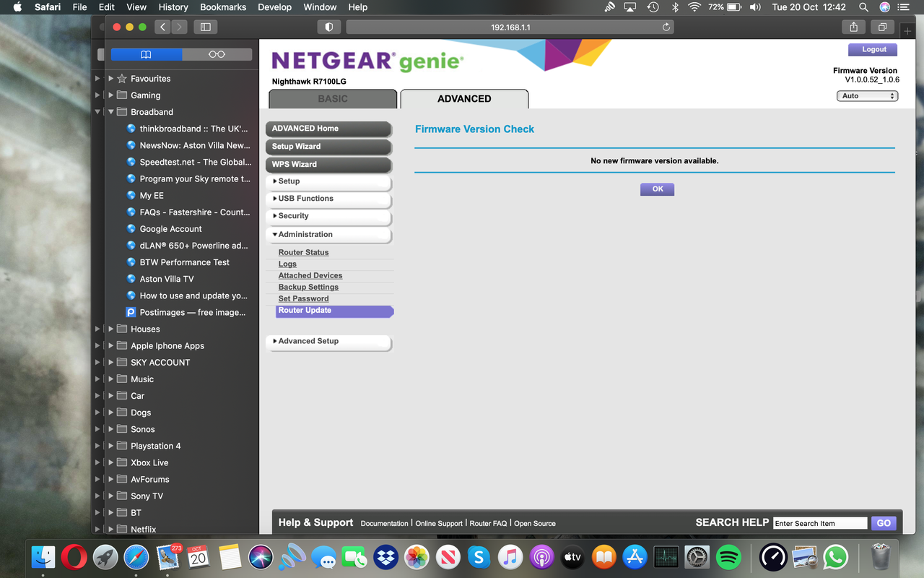Launch the Speedtest app in the dock
Screen dimensions: 924x578
click(773, 557)
